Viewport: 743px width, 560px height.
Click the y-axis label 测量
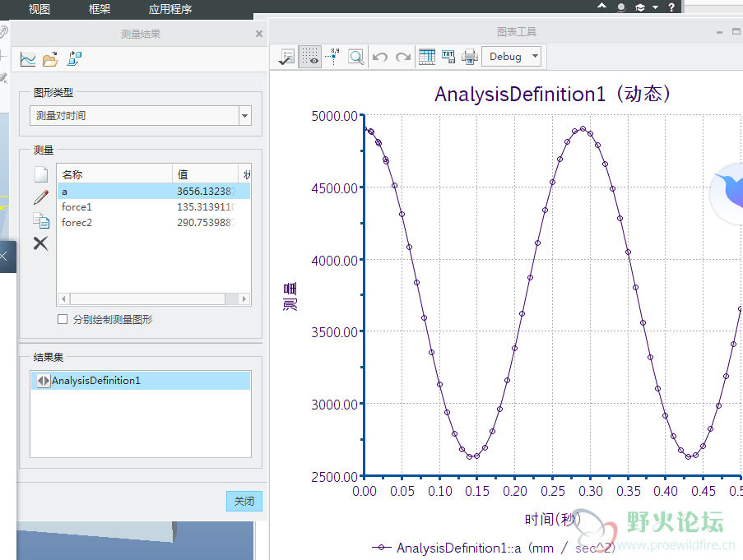tap(290, 296)
